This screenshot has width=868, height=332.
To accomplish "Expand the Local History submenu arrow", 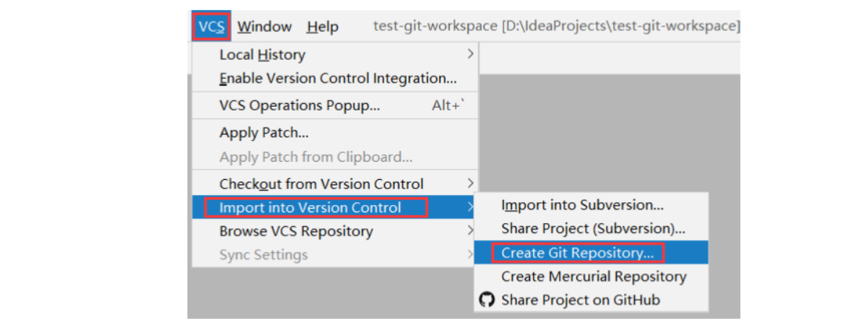I will (470, 54).
